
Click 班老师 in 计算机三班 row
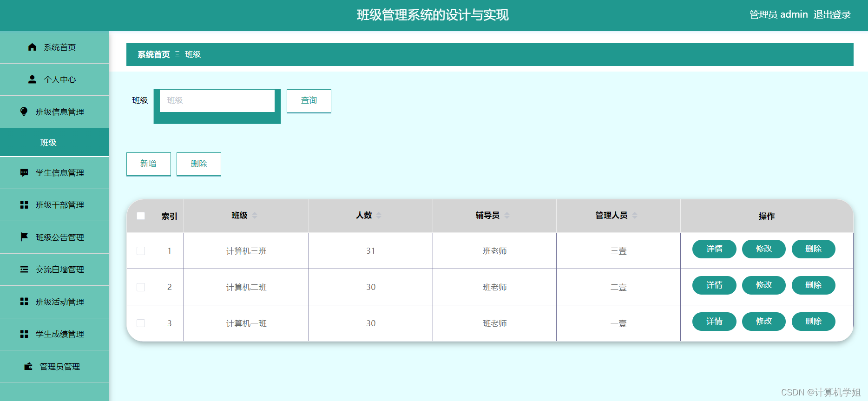click(x=494, y=251)
